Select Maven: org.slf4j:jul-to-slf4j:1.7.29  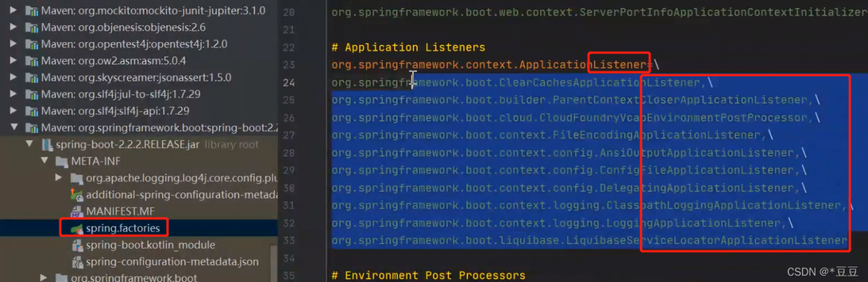pyautogui.click(x=120, y=94)
